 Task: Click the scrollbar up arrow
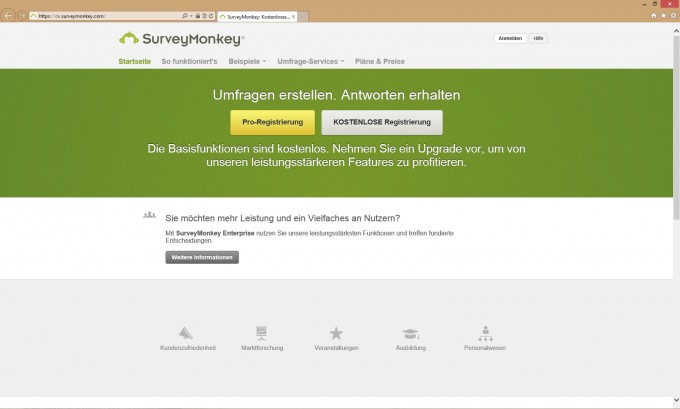coord(676,31)
